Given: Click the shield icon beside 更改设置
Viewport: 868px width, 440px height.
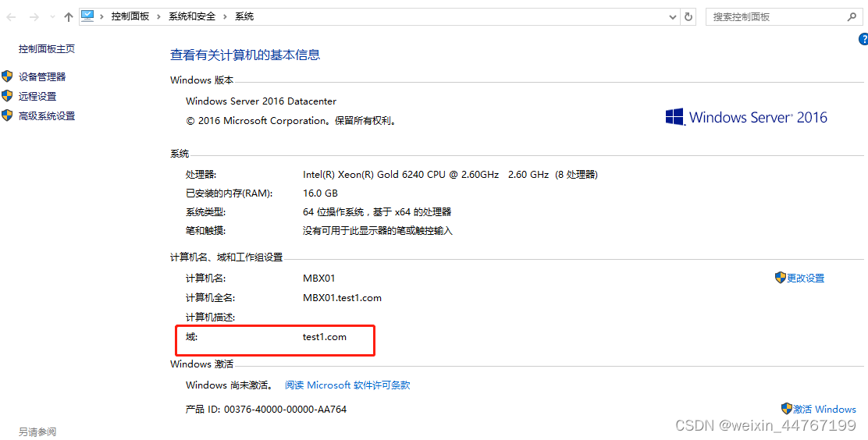Looking at the screenshot, I should (x=781, y=278).
